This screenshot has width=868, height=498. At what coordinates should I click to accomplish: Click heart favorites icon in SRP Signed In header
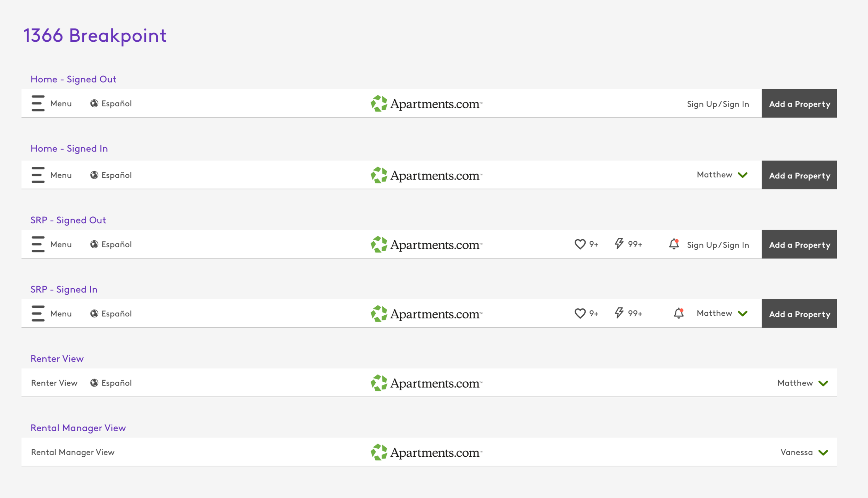[580, 313]
